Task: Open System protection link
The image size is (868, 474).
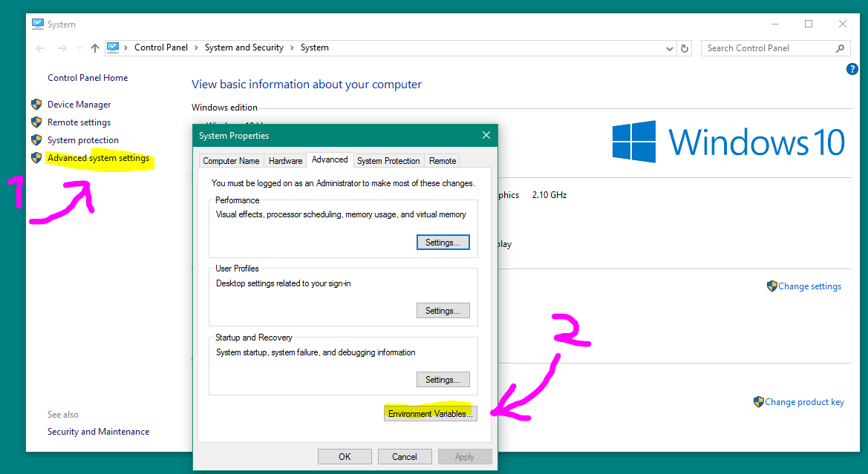Action: [x=83, y=140]
